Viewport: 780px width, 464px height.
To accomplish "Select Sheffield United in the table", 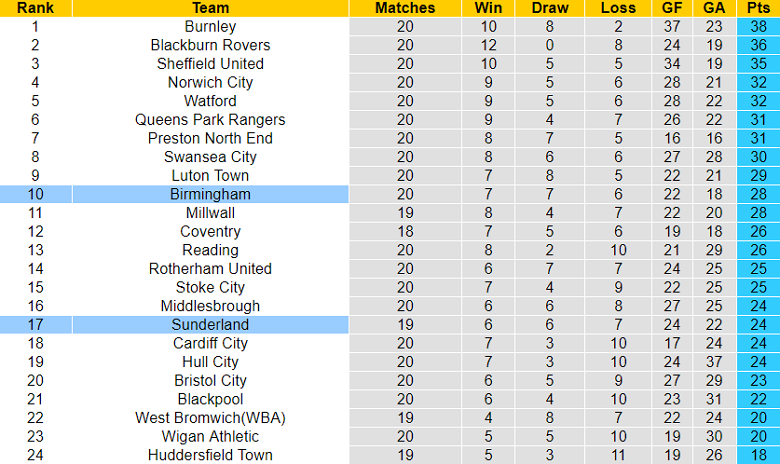I will tap(210, 63).
